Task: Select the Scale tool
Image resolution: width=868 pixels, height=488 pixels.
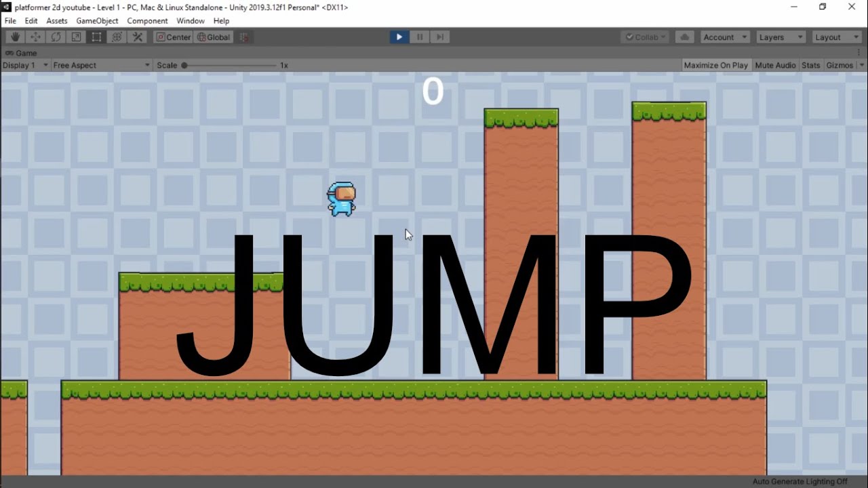Action: tap(76, 37)
